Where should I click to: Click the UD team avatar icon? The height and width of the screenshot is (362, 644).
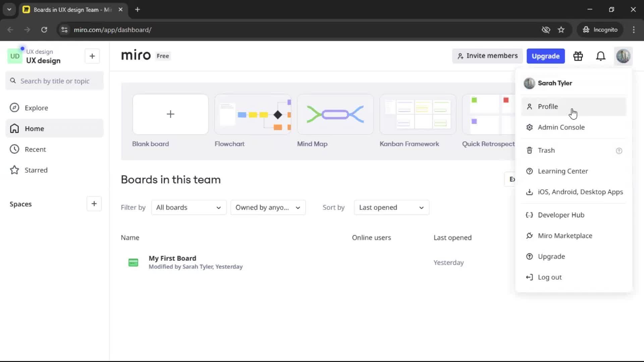point(15,56)
